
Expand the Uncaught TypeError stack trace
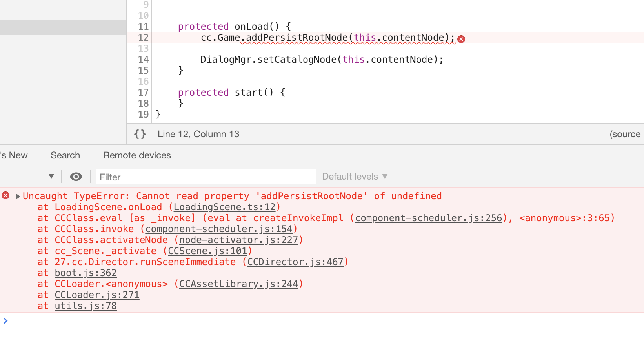[18, 196]
